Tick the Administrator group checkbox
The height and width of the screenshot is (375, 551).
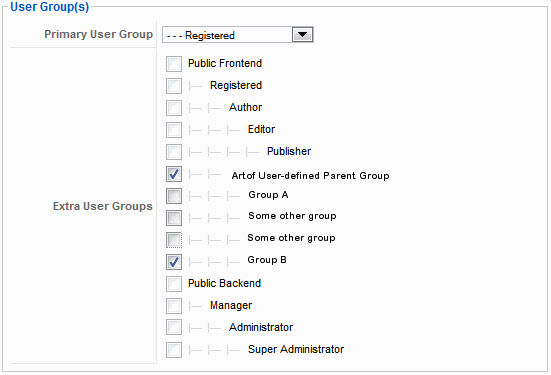tap(174, 327)
